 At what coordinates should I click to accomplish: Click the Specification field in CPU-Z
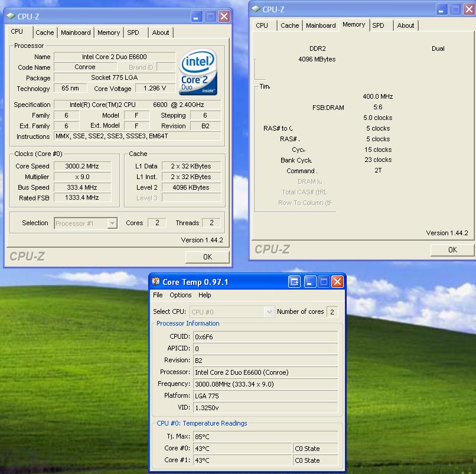(137, 105)
